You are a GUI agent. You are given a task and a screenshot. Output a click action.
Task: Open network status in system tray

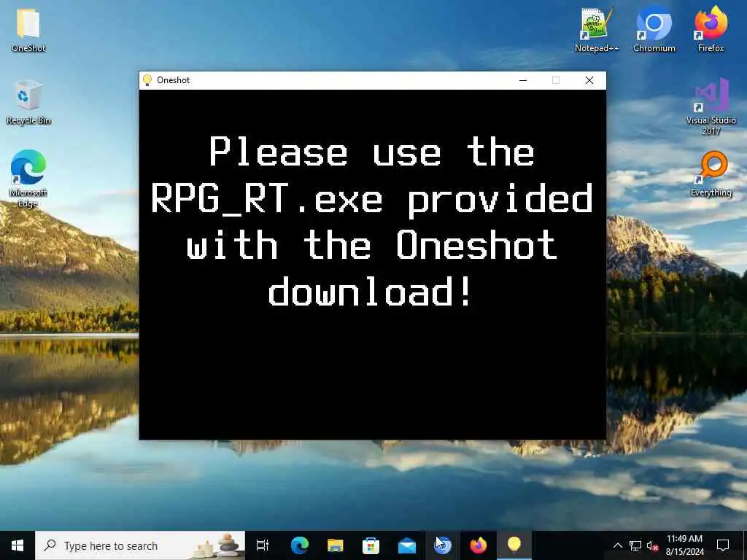click(x=635, y=545)
